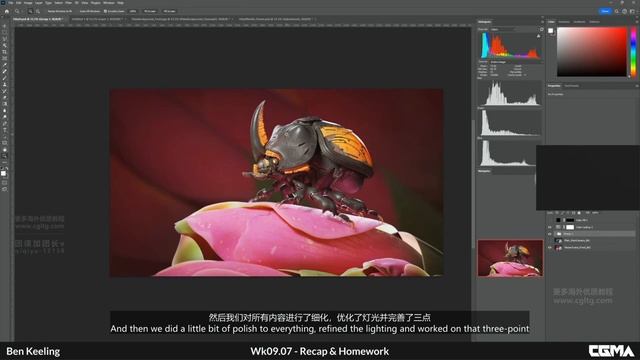The image size is (640, 360).
Task: Hide the Group 1 layer group
Action: [x=550, y=234]
